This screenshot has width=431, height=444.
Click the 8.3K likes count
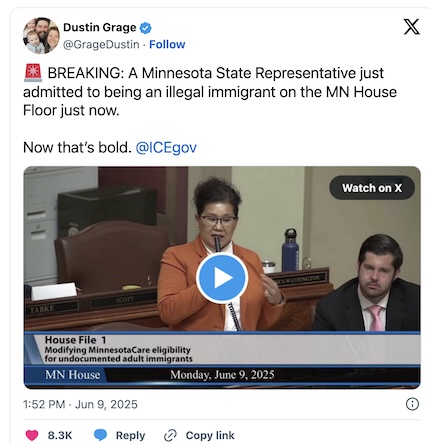(60, 435)
